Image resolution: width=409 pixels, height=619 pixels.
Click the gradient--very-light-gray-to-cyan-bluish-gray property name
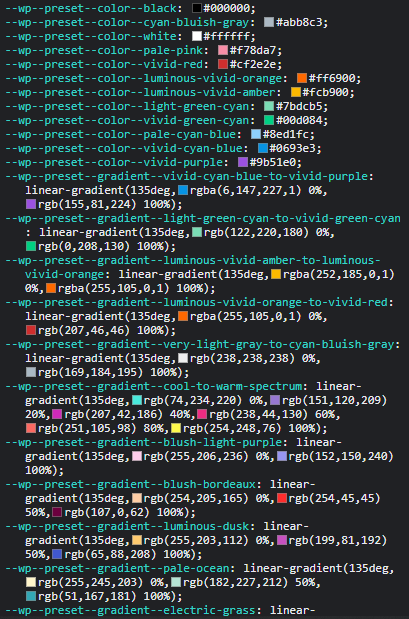[x=200, y=344]
